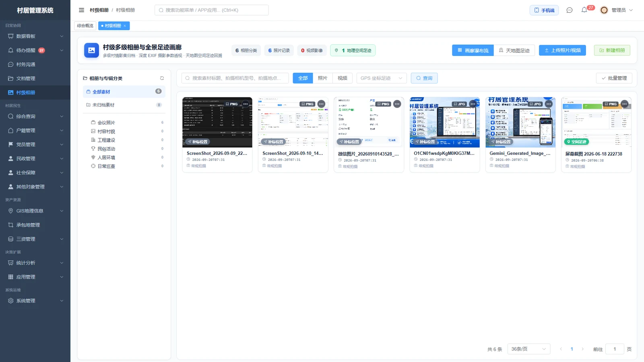Close the 村级相册 tab
This screenshot has width=644, height=362.
tap(125, 26)
